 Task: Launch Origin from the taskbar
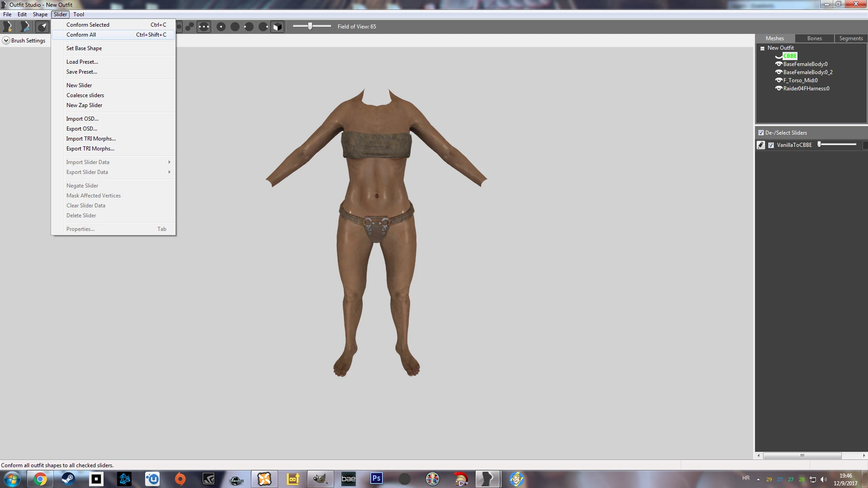click(x=180, y=479)
